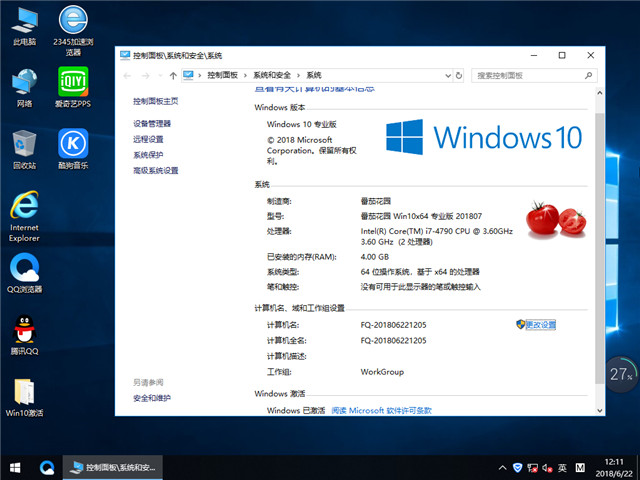Viewport: 640px width, 480px height.
Task: Click the muted volume tray icon
Action: pyautogui.click(x=547, y=468)
